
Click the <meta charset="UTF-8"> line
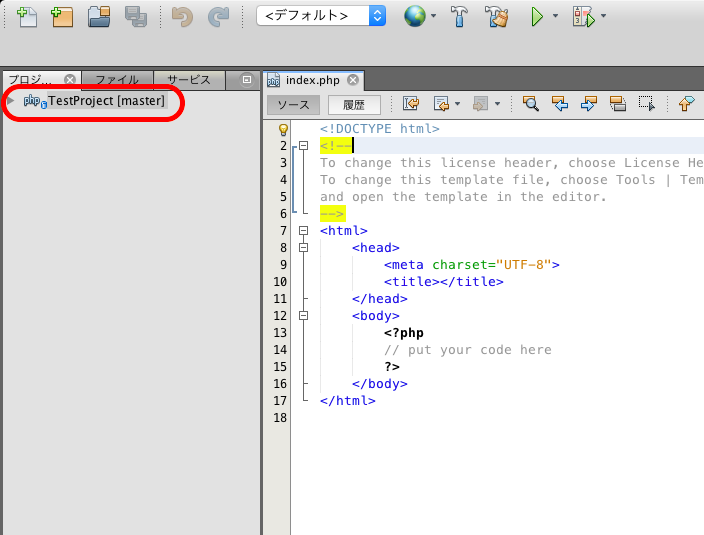point(472,265)
